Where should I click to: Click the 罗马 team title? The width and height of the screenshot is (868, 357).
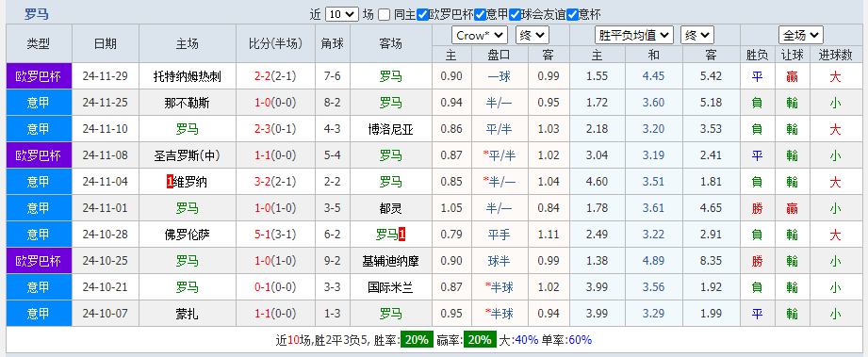coord(36,14)
